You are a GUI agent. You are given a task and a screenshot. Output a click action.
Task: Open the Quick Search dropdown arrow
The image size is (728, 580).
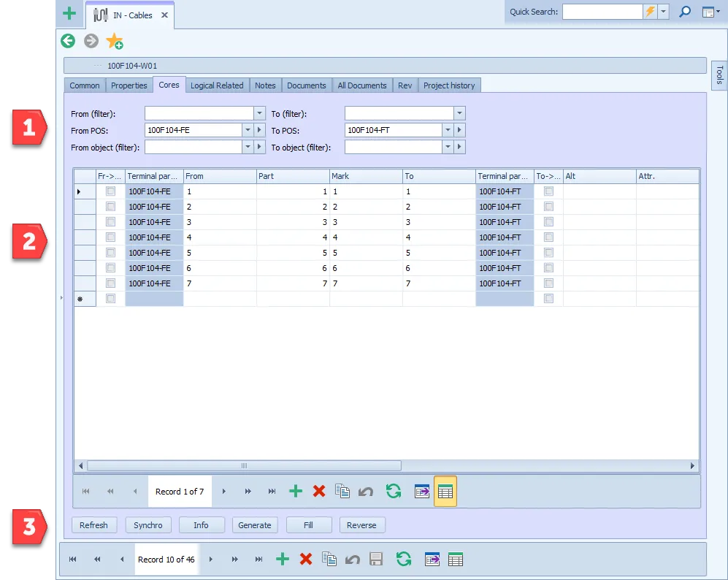[664, 12]
